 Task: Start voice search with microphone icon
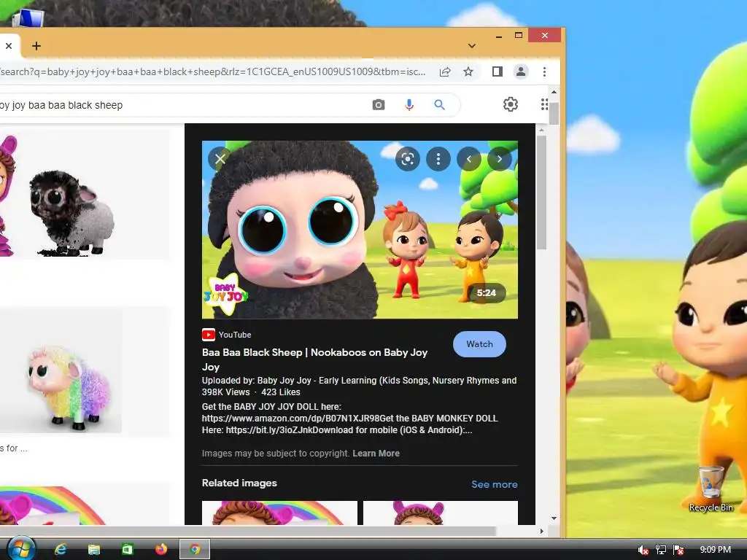point(409,105)
